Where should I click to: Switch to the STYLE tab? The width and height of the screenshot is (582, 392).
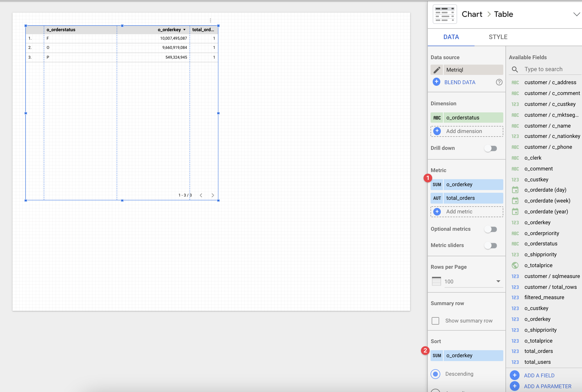(x=498, y=37)
